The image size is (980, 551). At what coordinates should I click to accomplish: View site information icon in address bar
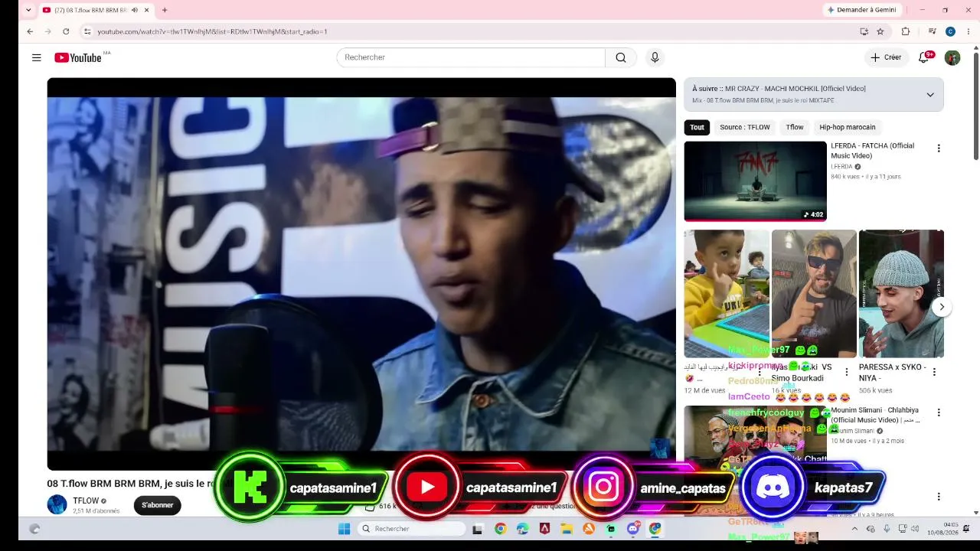(87, 31)
